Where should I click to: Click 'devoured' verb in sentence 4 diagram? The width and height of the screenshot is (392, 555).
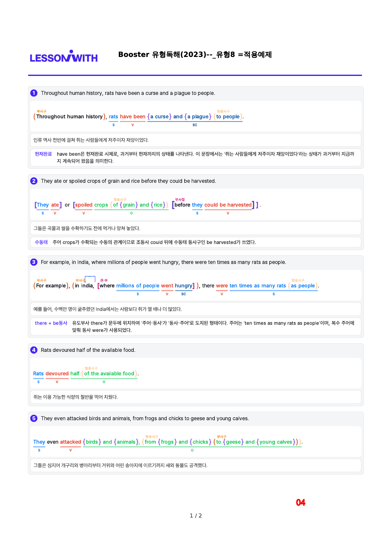tap(57, 373)
